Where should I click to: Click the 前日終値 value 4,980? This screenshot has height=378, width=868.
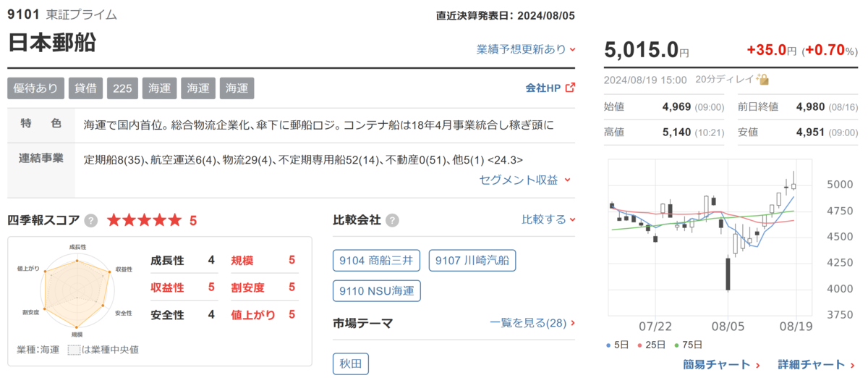coord(810,107)
